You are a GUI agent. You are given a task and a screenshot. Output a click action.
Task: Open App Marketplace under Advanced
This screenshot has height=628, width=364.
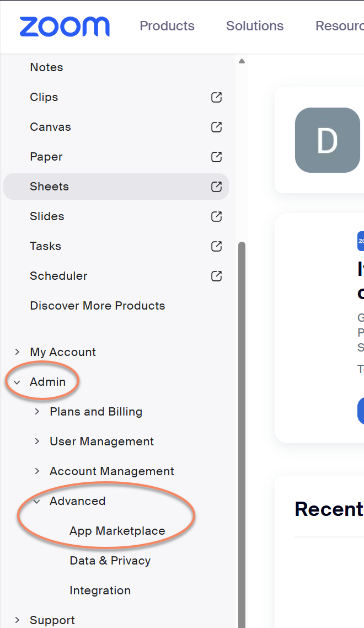pos(117,531)
